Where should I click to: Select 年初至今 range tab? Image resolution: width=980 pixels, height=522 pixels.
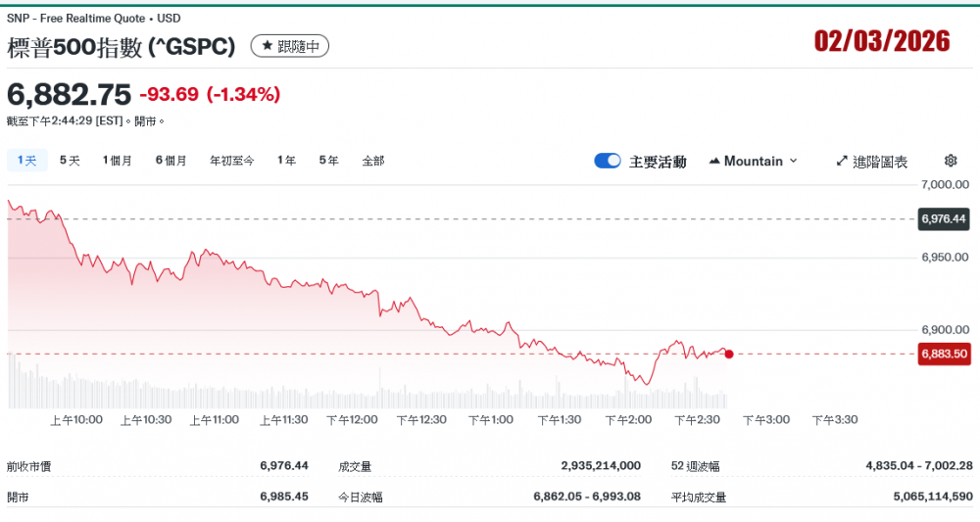232,161
